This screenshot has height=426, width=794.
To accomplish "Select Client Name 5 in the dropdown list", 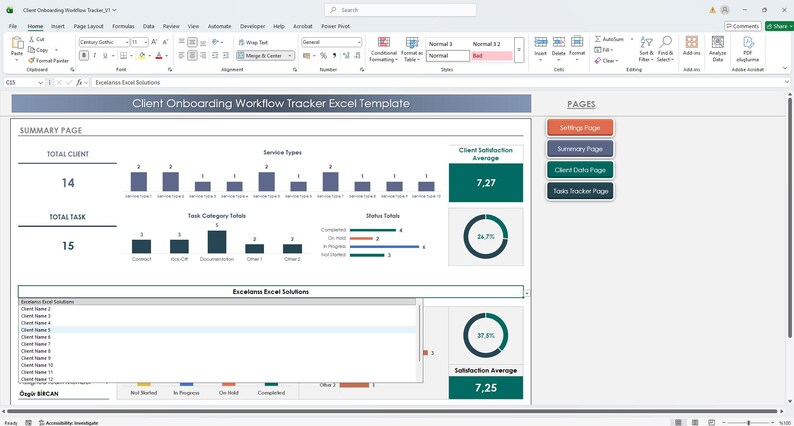I will tap(218, 330).
